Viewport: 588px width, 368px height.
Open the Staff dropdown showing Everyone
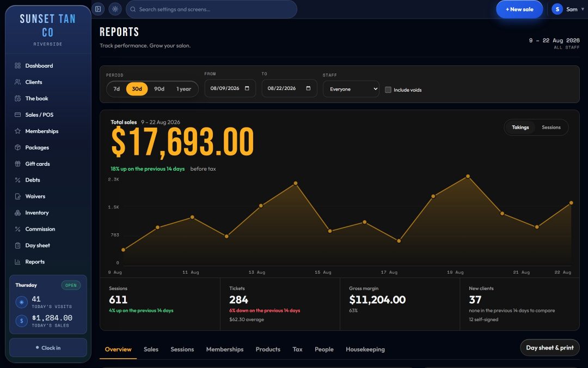tap(351, 89)
